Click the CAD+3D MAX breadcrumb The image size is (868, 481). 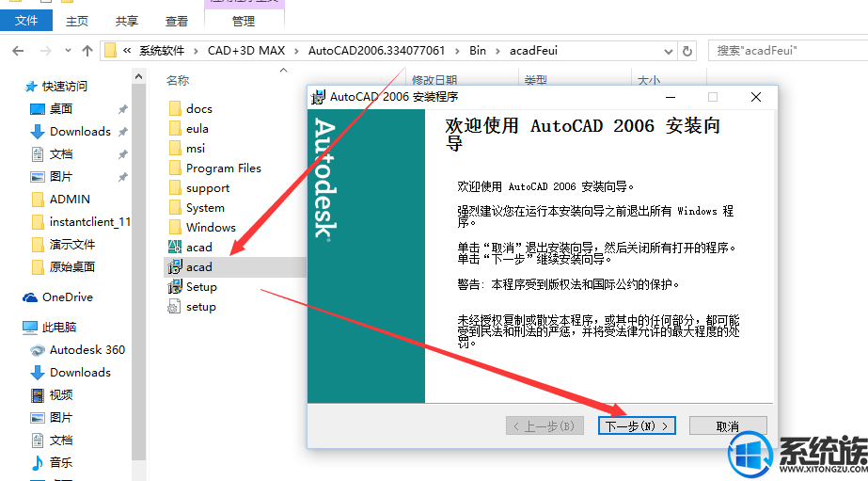tap(246, 51)
